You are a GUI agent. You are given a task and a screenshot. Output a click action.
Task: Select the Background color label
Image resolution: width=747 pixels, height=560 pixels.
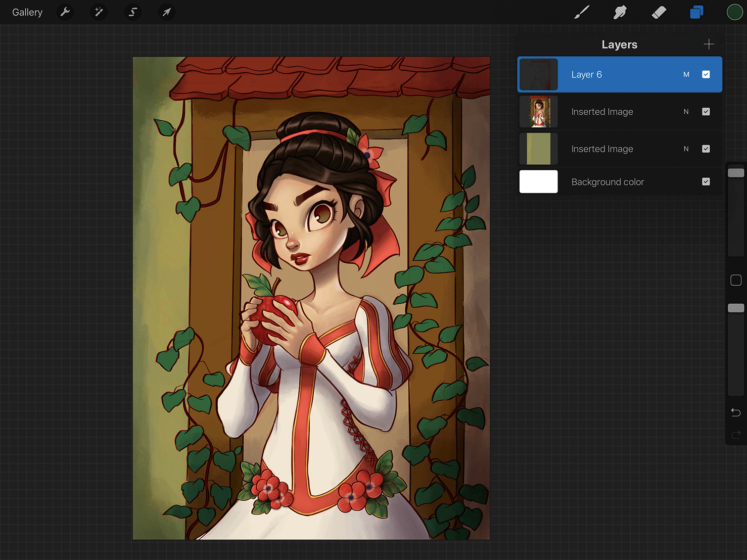coord(608,182)
